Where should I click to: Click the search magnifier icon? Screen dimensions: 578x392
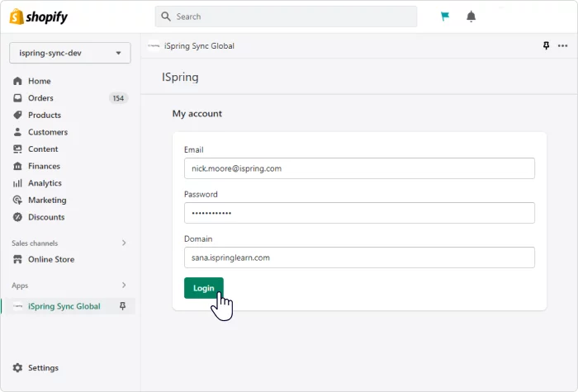click(166, 17)
